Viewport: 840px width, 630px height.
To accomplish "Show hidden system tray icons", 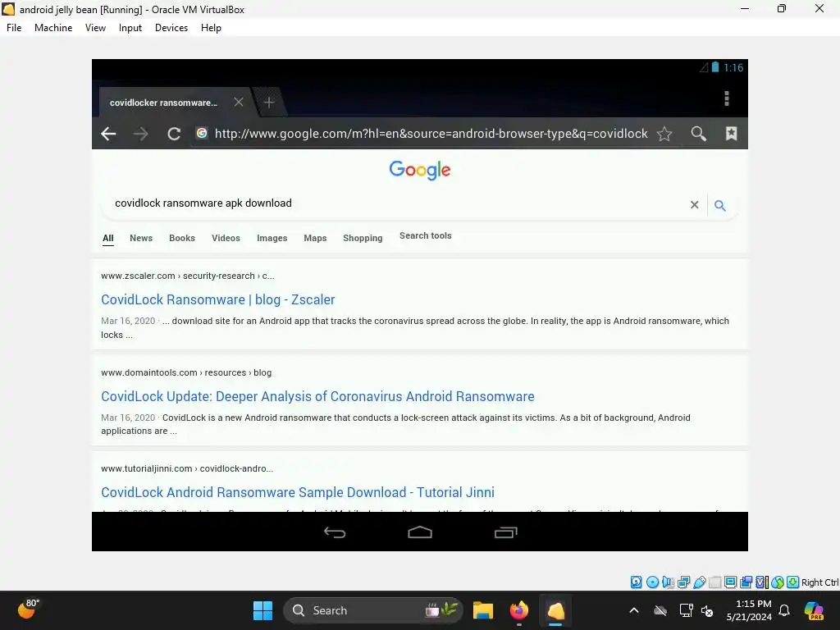I will (x=634, y=610).
